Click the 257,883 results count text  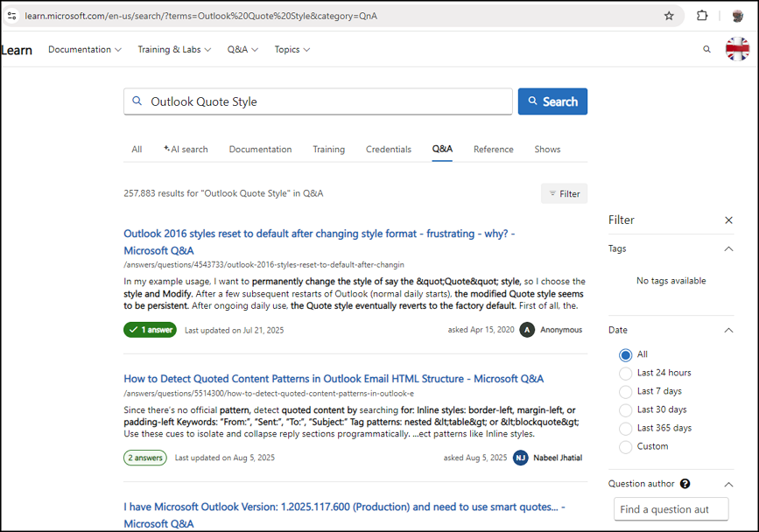(223, 193)
